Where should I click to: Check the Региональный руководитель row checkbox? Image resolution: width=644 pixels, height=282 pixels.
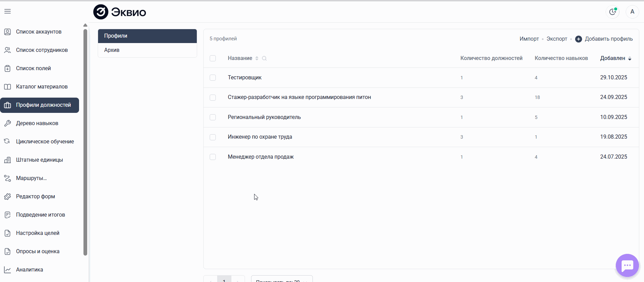point(213,117)
